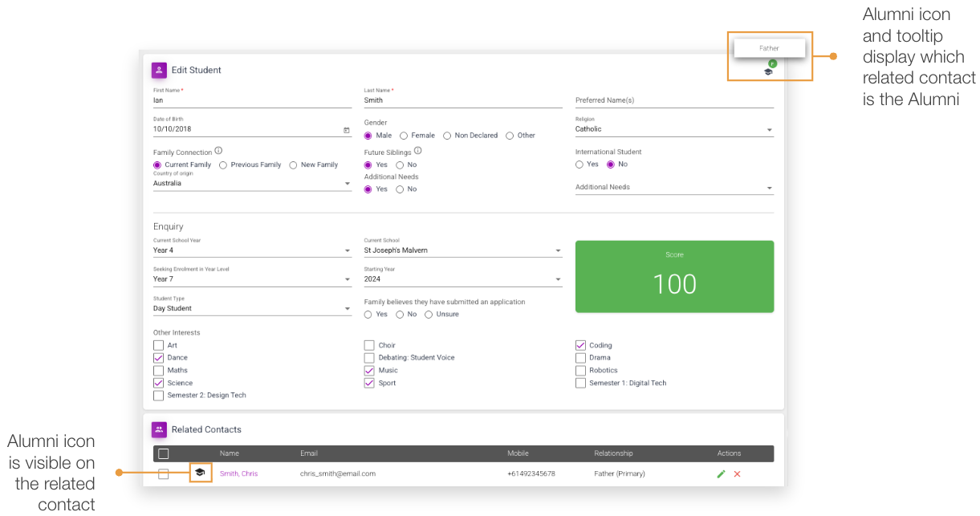This screenshot has width=980, height=516.
Task: Open the Smith, Chris contact link
Action: [239, 473]
